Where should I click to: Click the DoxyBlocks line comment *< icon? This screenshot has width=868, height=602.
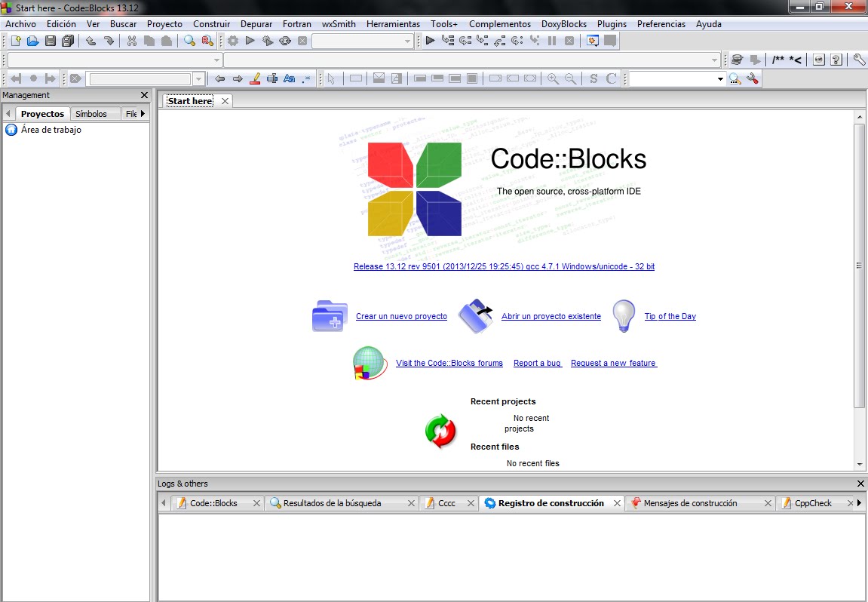(796, 60)
